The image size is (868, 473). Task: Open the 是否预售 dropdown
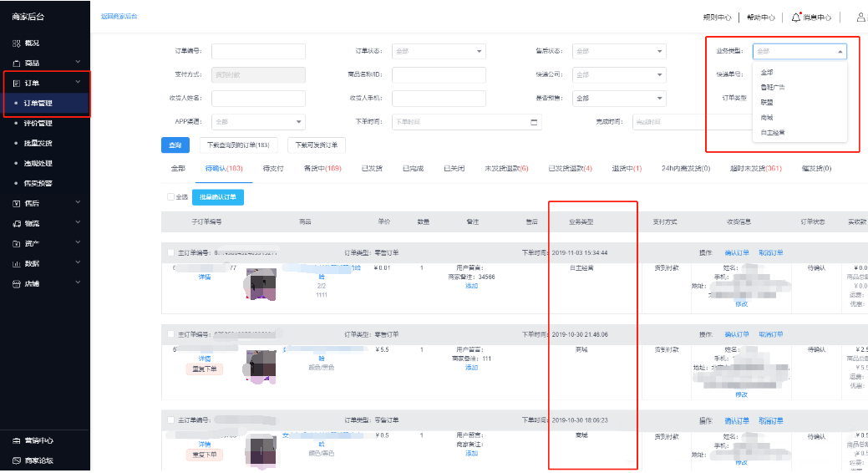coord(619,98)
